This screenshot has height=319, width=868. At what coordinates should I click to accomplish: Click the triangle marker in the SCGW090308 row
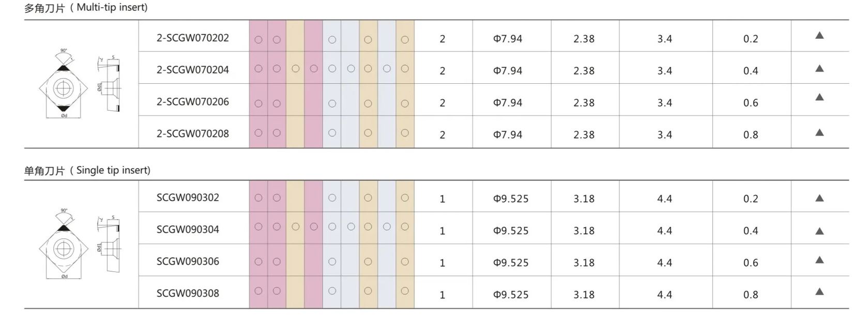click(x=819, y=292)
